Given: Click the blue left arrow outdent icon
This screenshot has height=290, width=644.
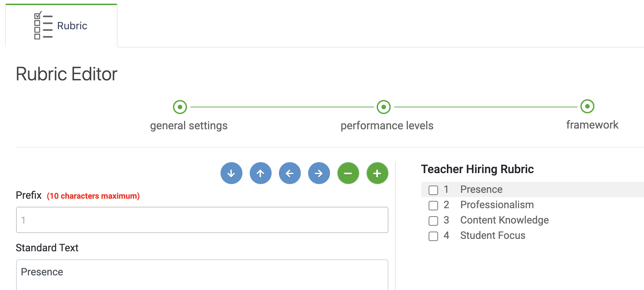Looking at the screenshot, I should pyautogui.click(x=290, y=173).
